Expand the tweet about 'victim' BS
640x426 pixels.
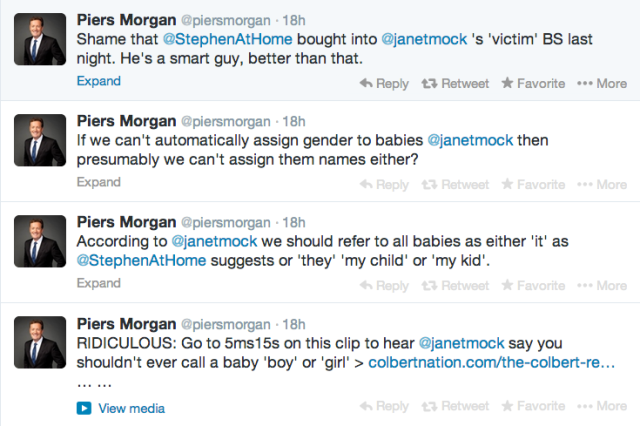pos(99,81)
